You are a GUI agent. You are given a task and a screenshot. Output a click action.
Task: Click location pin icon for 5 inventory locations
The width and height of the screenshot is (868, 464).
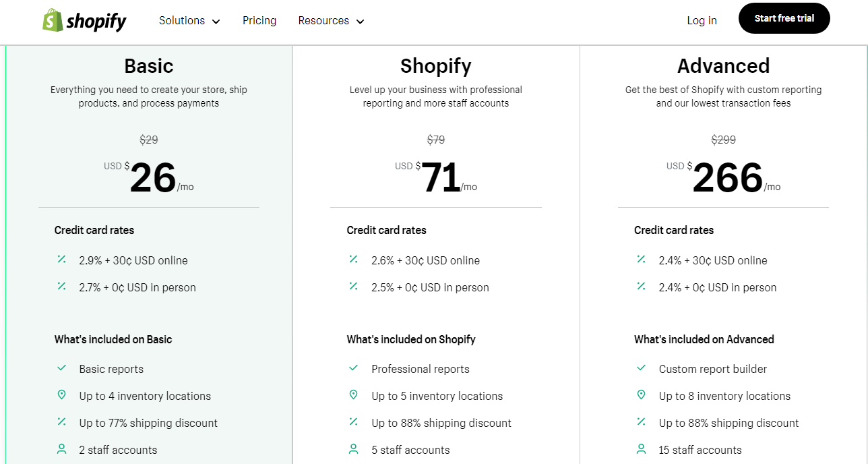(353, 395)
